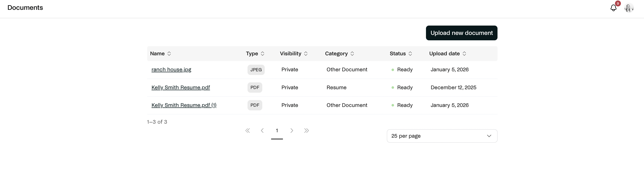Image resolution: width=644 pixels, height=177 pixels.
Task: Open Kelly Smith Resume.pdf (1) link
Action: [184, 105]
